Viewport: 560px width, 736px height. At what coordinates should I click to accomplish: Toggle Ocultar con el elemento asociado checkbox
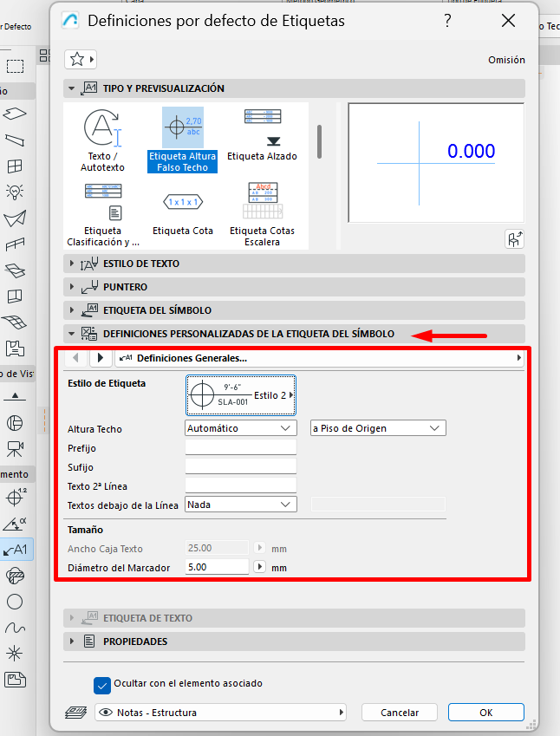pos(102,684)
